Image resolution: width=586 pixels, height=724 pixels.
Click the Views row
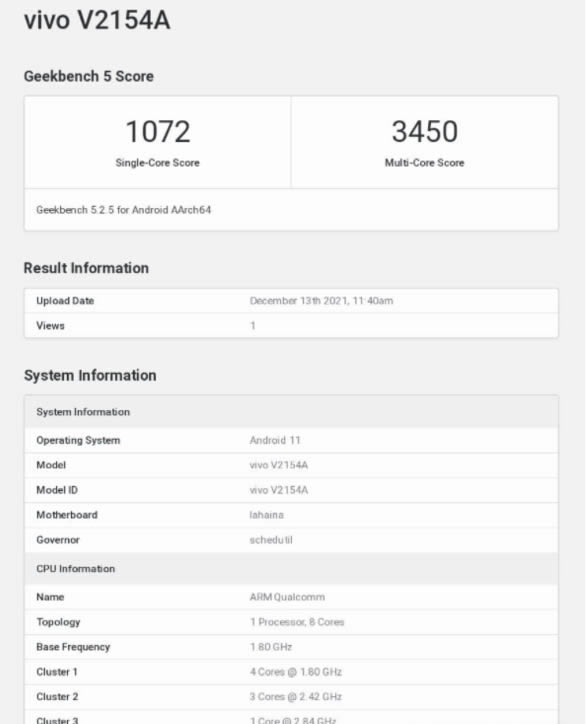coord(291,326)
